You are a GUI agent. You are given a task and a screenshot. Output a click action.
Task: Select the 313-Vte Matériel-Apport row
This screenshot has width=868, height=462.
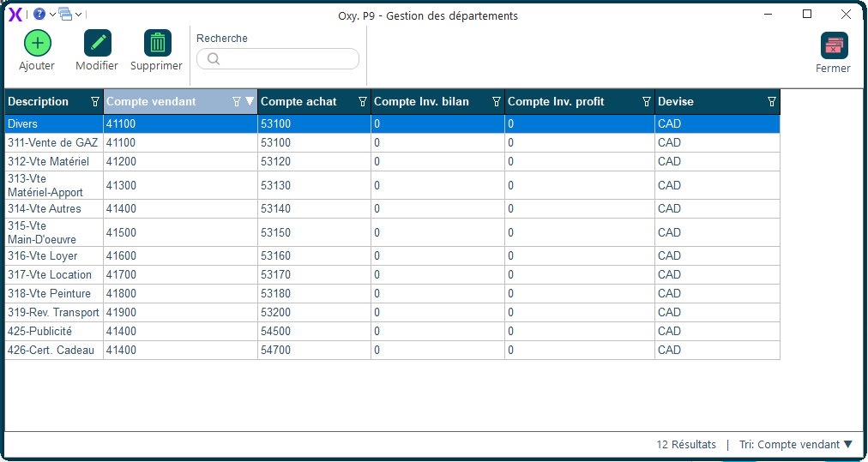coord(393,185)
